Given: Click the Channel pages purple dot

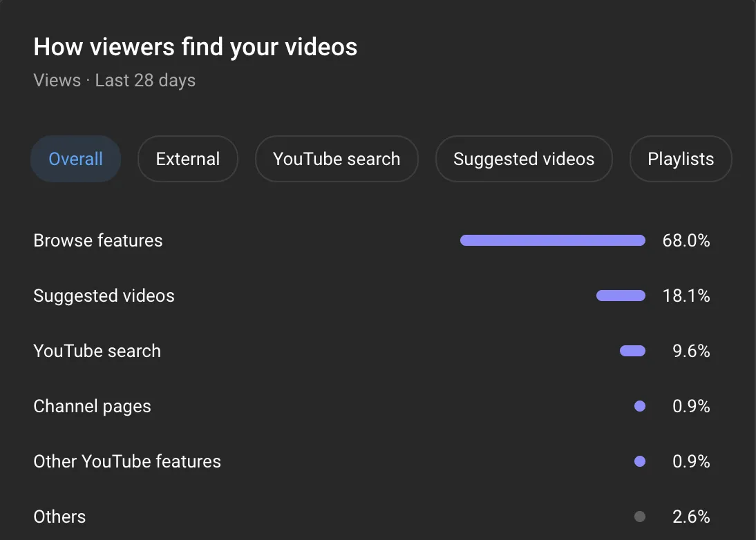Looking at the screenshot, I should tap(639, 406).
